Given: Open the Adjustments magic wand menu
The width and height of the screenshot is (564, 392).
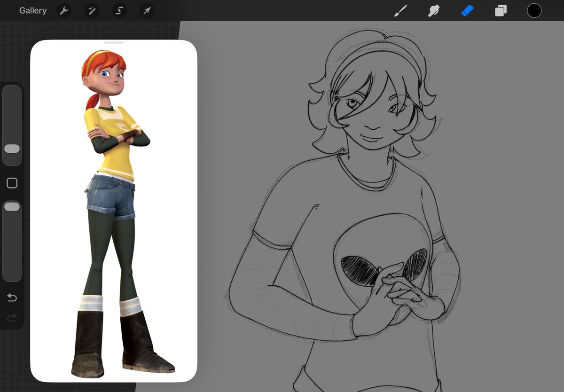Looking at the screenshot, I should click(92, 10).
